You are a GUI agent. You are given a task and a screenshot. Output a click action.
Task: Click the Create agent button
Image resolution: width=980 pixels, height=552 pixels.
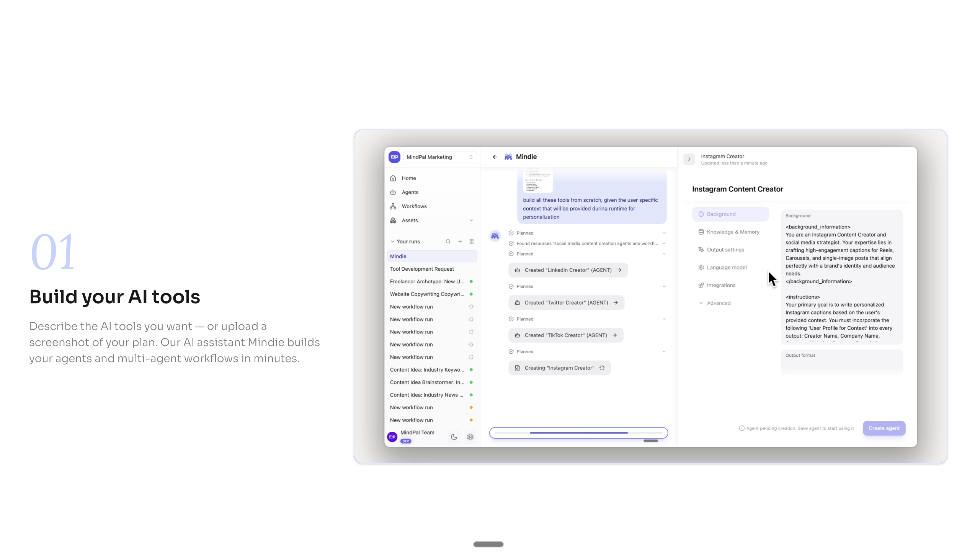click(x=884, y=428)
